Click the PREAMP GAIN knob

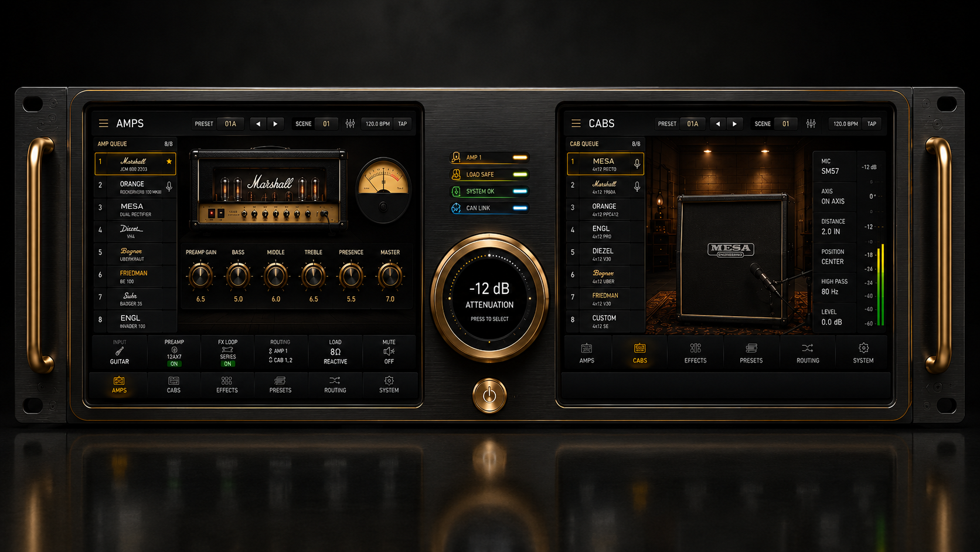[x=200, y=276]
